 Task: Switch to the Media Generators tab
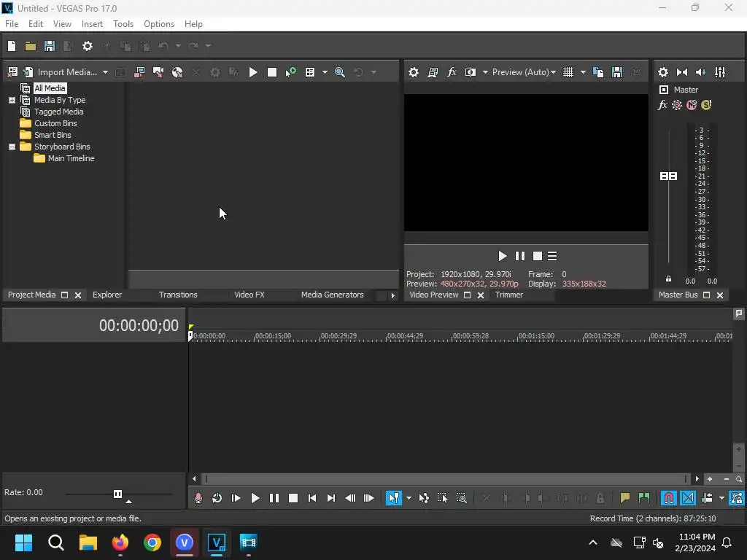pyautogui.click(x=332, y=295)
